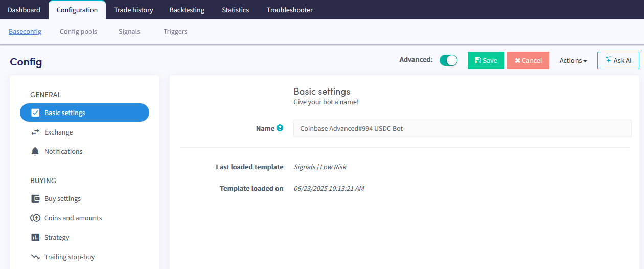Click the GENERAL section heading
The width and height of the screenshot is (644, 269).
45,95
